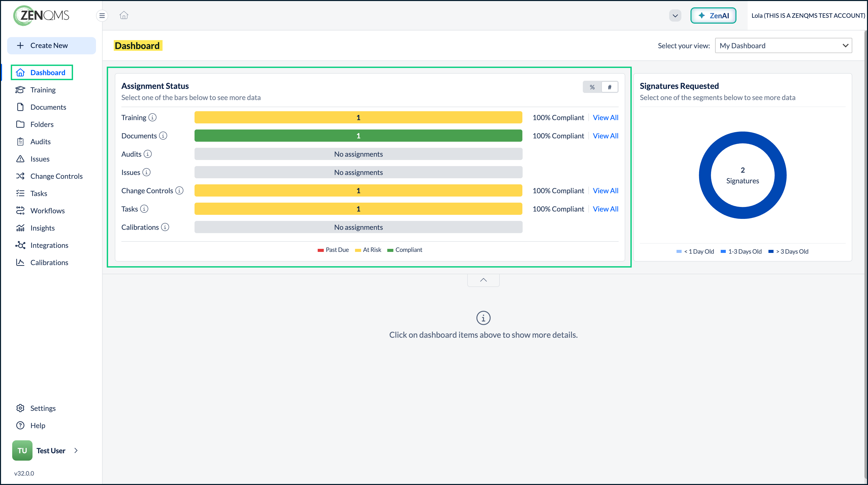The width and height of the screenshot is (868, 485).
Task: Toggle the > 3 Days Old legend item
Action: point(788,251)
